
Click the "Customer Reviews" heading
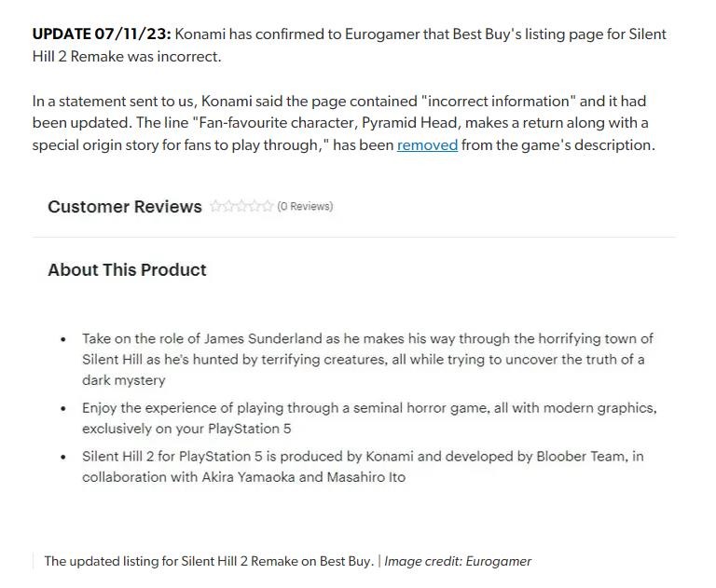pos(125,207)
